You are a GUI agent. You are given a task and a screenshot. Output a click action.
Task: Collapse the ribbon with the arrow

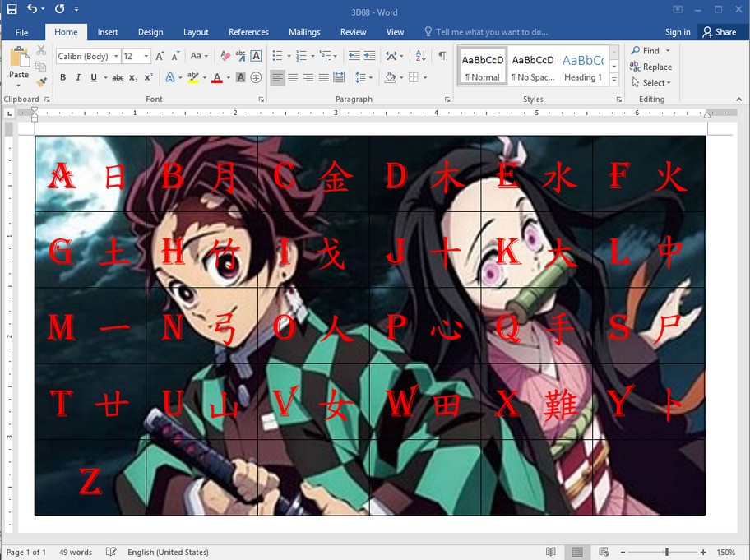coord(739,99)
